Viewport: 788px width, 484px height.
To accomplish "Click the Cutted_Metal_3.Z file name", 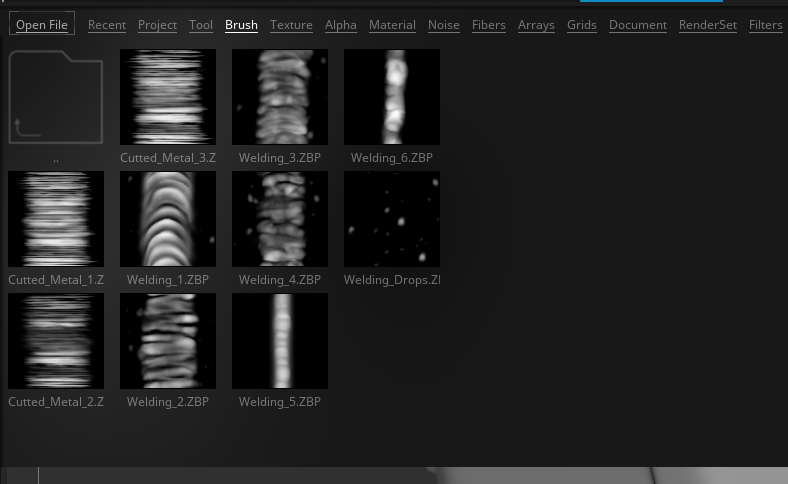I will tap(168, 158).
